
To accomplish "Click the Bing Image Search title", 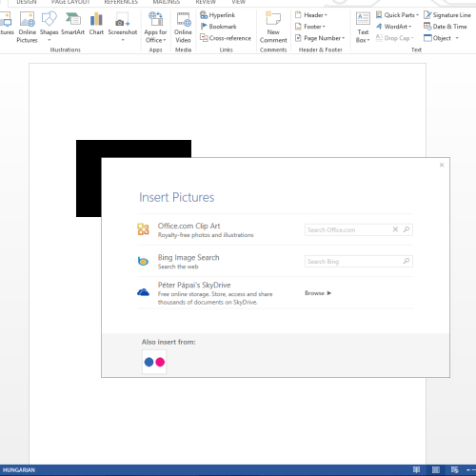I will tap(188, 257).
